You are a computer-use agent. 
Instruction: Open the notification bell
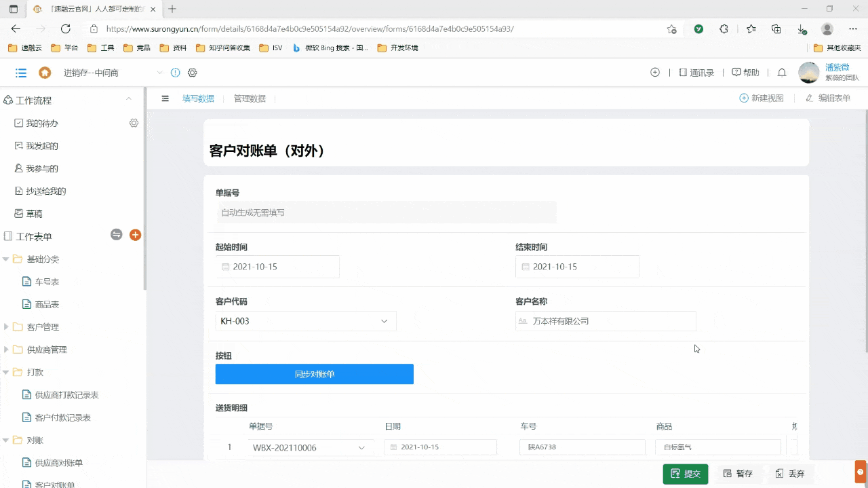tap(782, 73)
